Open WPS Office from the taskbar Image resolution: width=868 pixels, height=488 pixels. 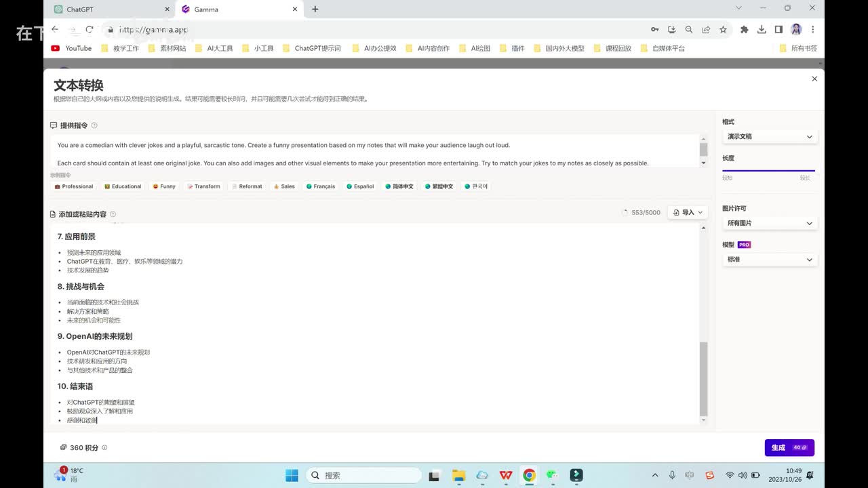coord(505,475)
